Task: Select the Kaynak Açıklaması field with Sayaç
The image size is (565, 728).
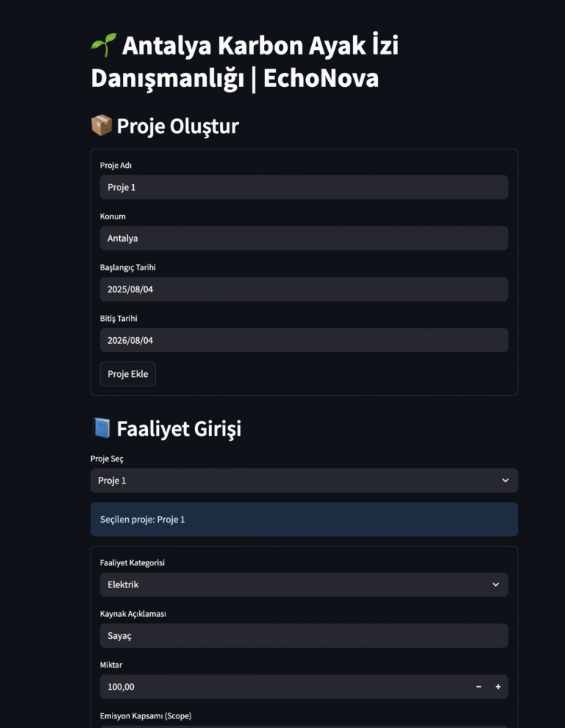Action: click(x=304, y=636)
